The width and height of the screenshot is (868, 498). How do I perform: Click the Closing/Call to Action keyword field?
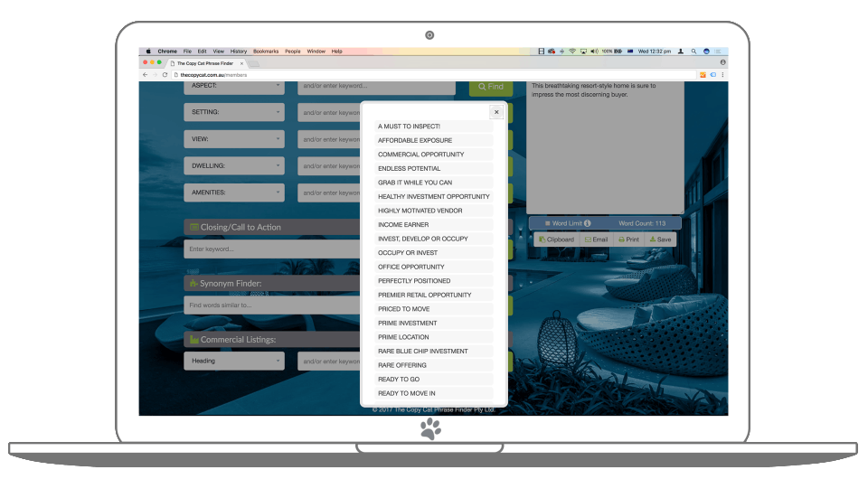click(272, 249)
